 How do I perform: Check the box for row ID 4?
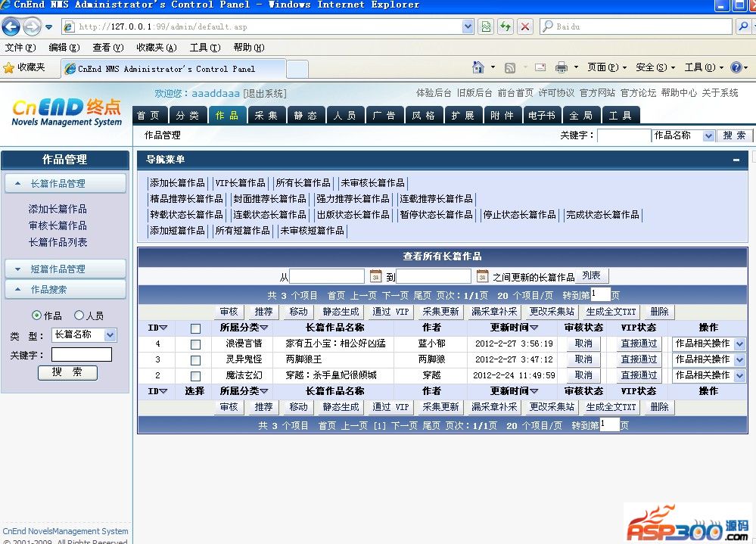point(195,344)
